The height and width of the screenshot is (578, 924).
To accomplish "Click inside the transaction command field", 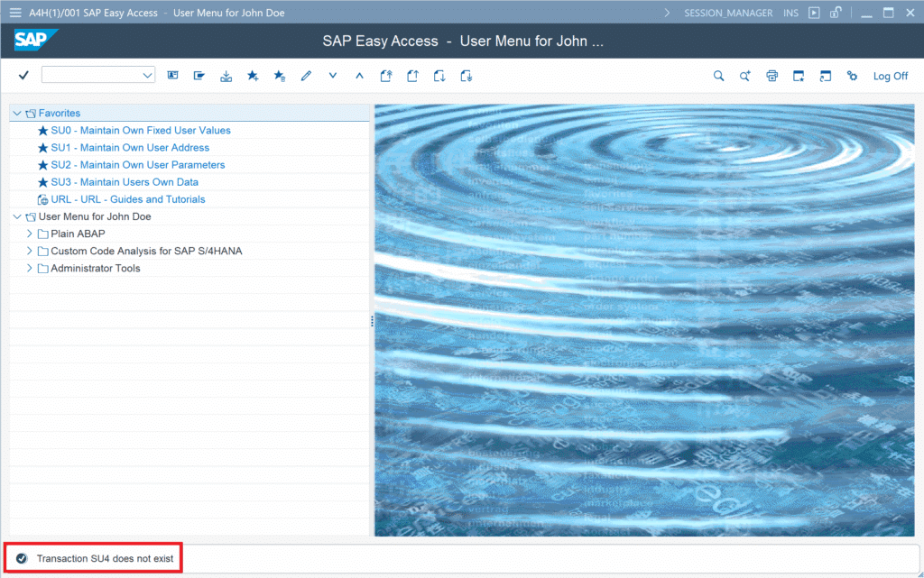I will [90, 76].
